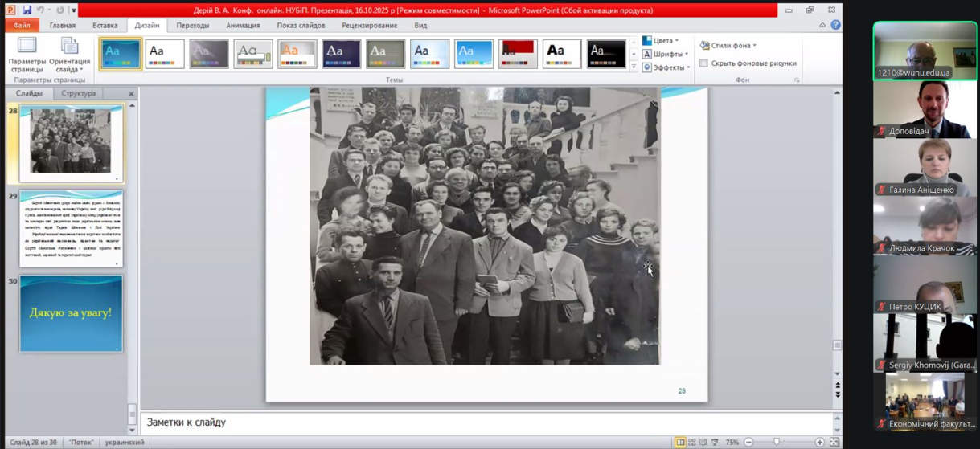This screenshot has width=980, height=449.
Task: Open the Анимация ribbon tab
Action: click(x=243, y=25)
